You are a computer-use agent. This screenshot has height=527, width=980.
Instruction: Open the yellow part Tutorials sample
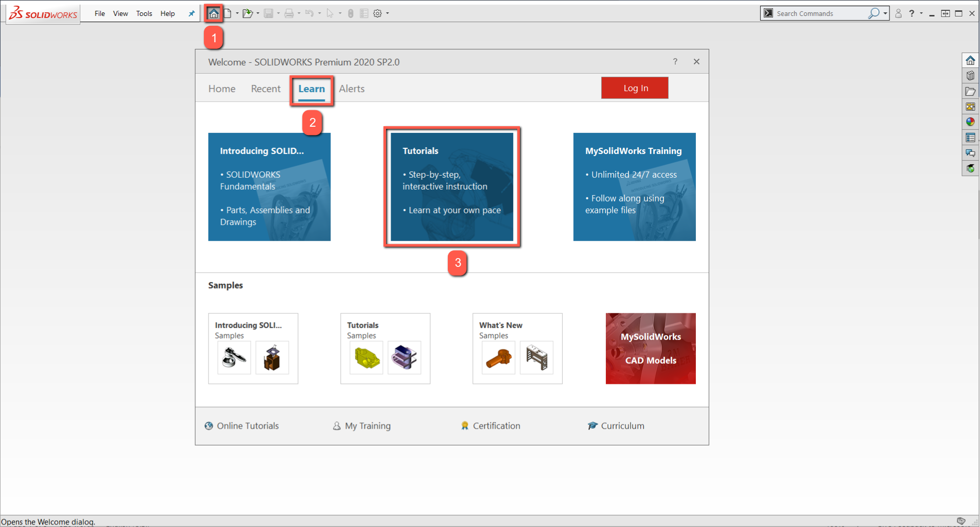[366, 357]
